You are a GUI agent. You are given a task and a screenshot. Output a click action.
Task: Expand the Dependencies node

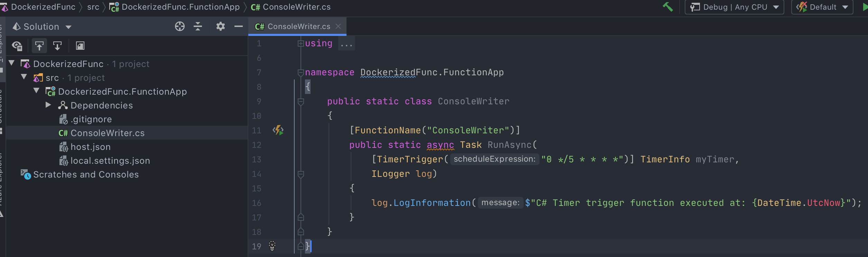coord(48,105)
